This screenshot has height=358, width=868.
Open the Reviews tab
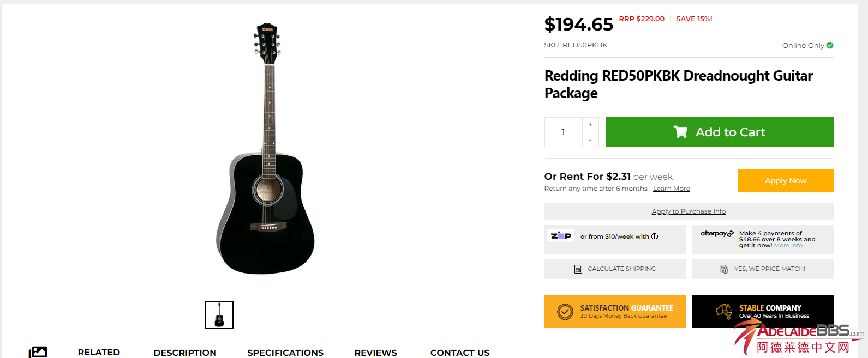point(375,353)
